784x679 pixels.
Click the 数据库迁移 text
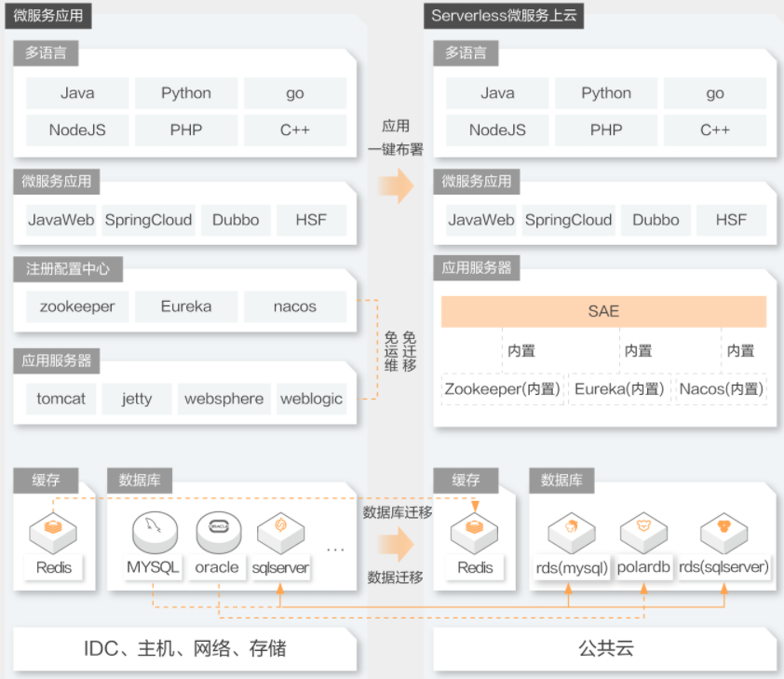[397, 512]
